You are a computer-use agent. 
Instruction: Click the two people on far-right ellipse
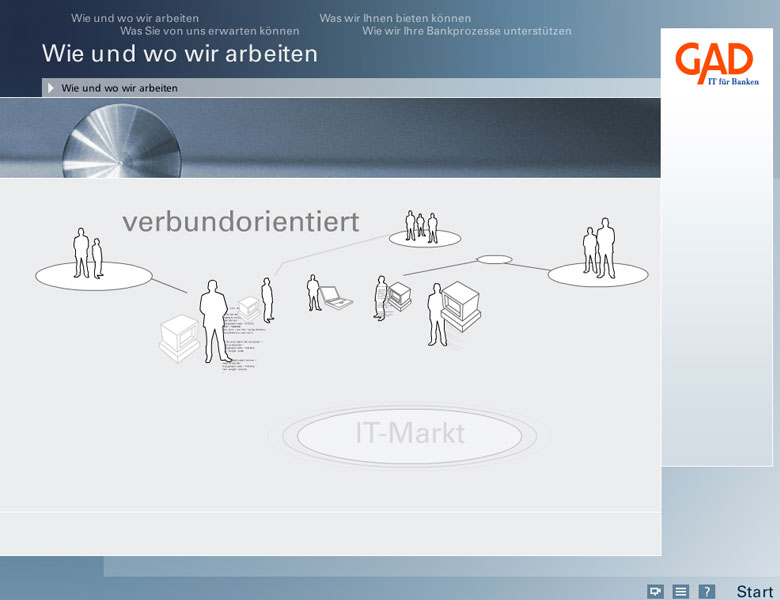598,250
